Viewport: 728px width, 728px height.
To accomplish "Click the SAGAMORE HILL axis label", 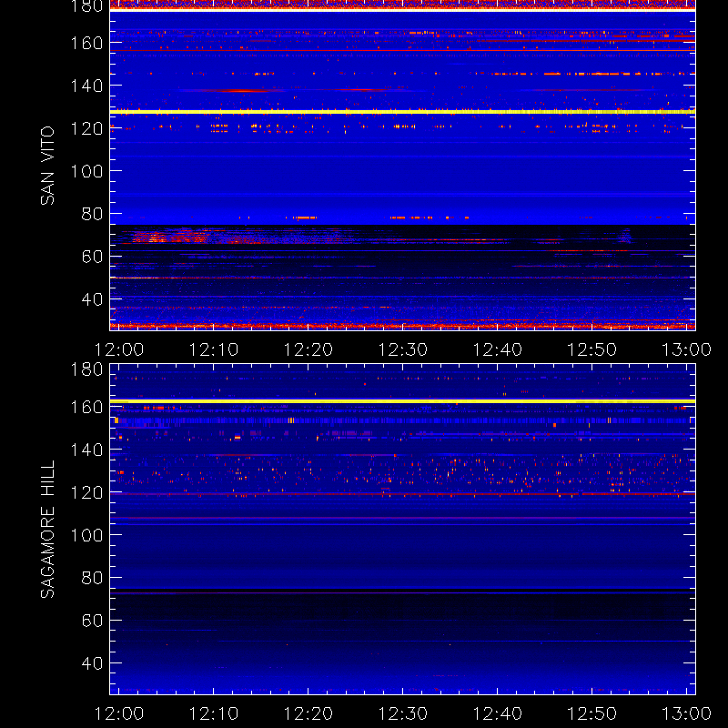I will point(47,529).
